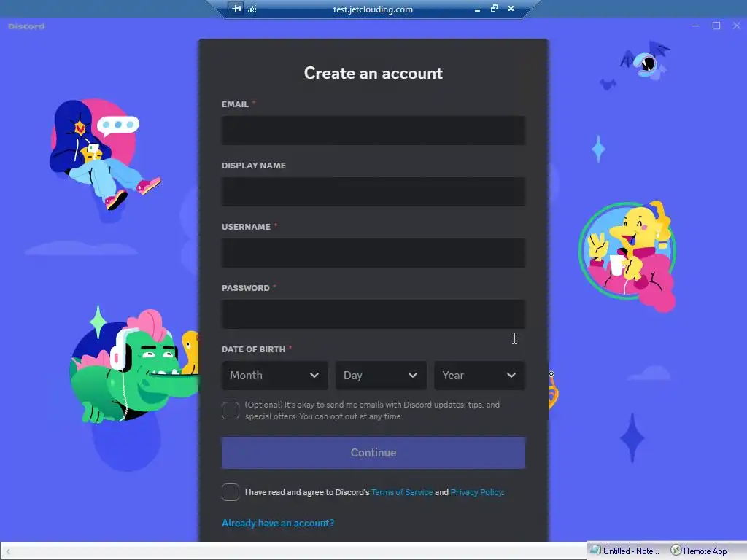Check the agree to Terms checkbox
Screen dimensions: 747x560
[230, 492]
